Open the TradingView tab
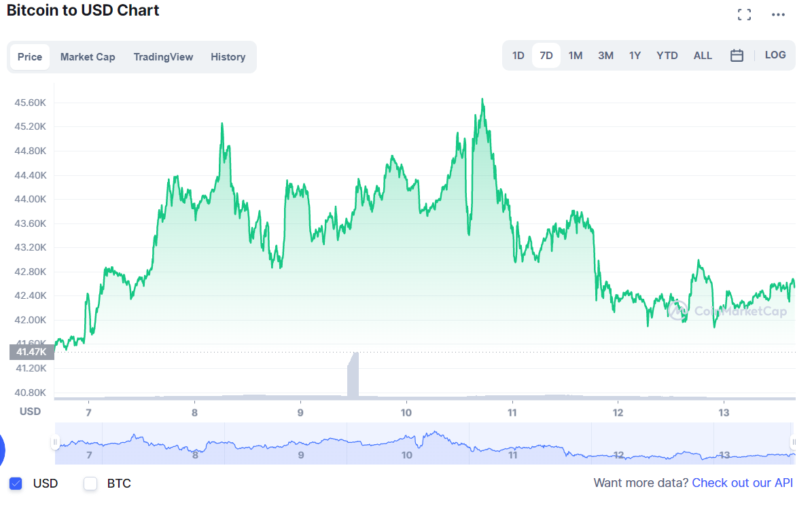 163,57
